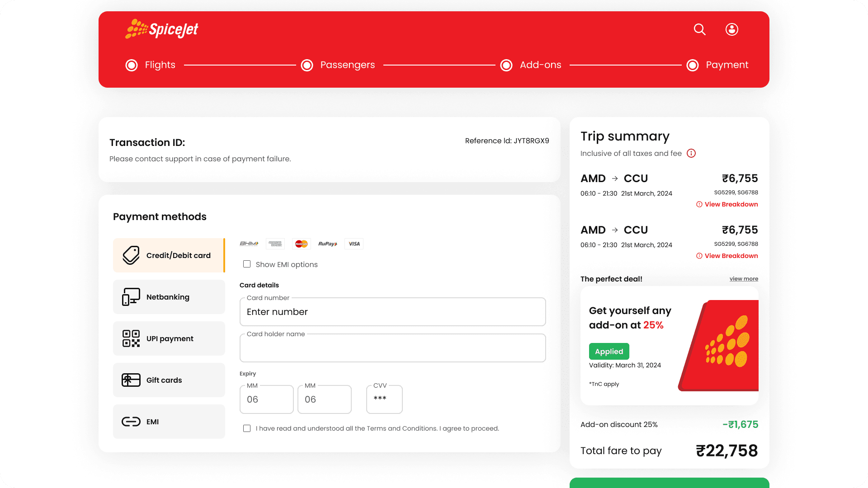Screen dimensions: 868x488
Task: Select the Visa card logo
Action: [354, 244]
